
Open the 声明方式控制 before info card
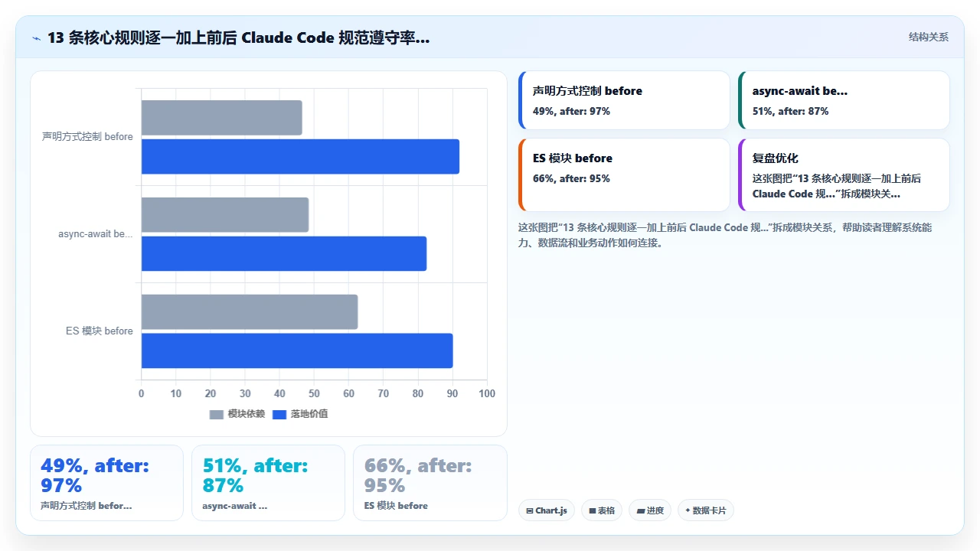[x=624, y=100]
